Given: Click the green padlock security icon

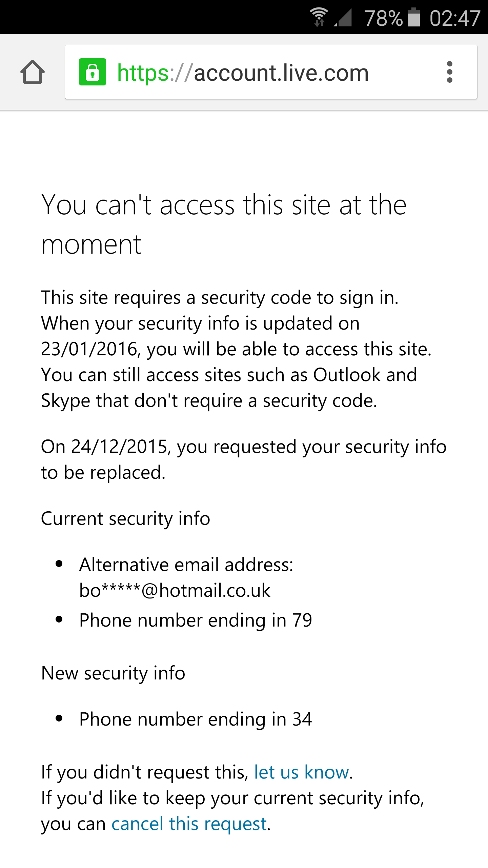Looking at the screenshot, I should [92, 72].
